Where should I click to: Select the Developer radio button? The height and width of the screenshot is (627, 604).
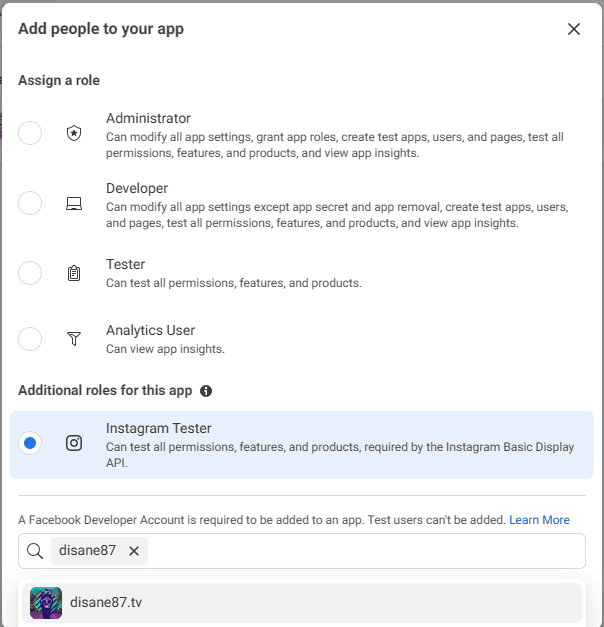coord(30,203)
